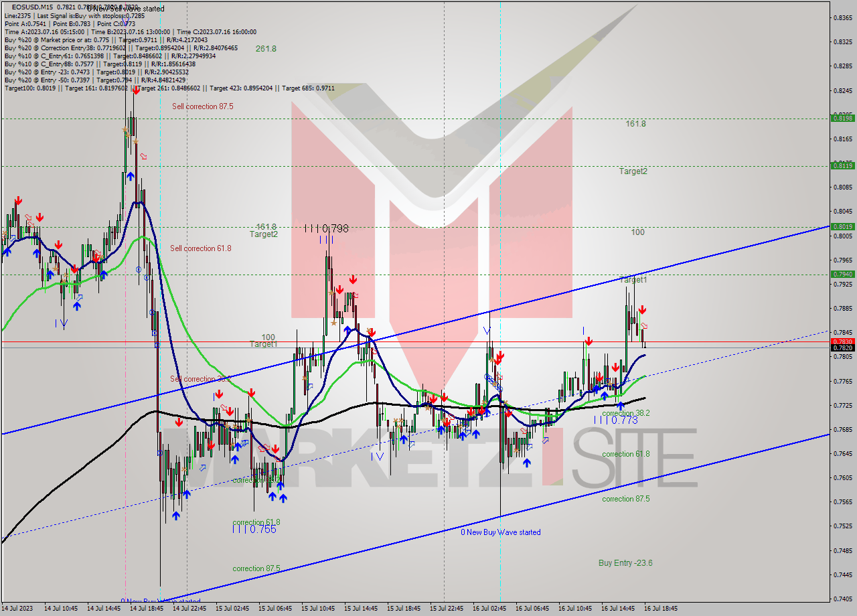Click the green 0.8119 price tag
The width and height of the screenshot is (857, 616).
tap(842, 165)
